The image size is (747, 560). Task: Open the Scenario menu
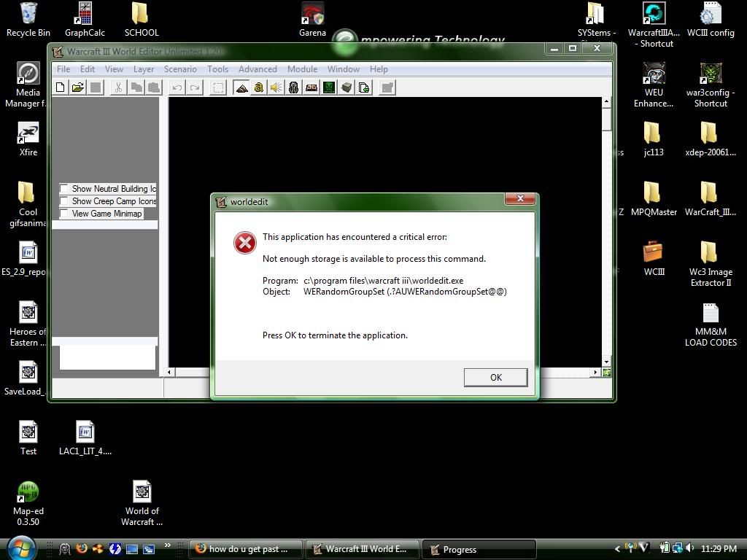(x=180, y=69)
